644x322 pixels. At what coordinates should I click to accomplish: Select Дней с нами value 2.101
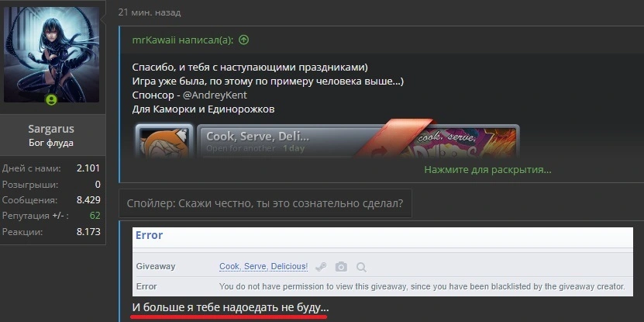[88, 168]
